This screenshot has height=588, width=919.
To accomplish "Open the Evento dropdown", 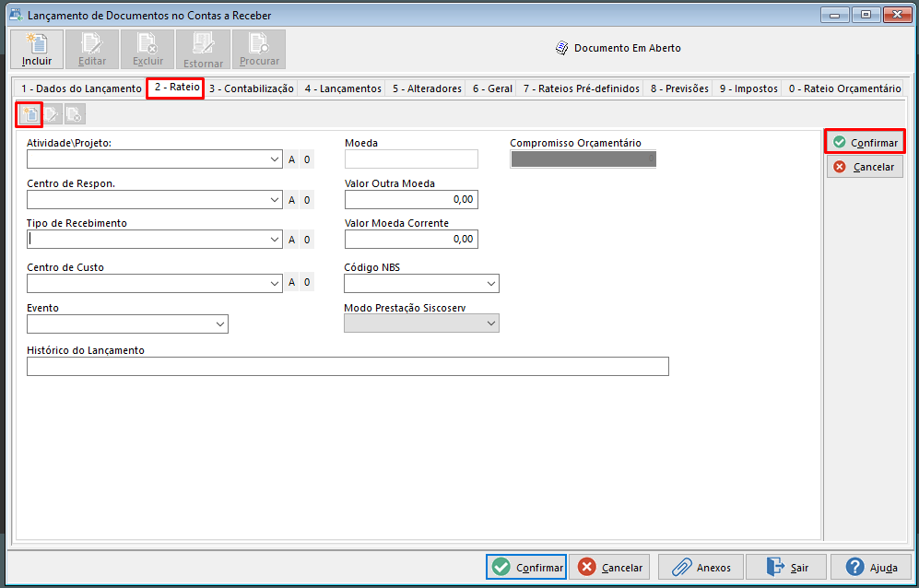I will (x=220, y=324).
